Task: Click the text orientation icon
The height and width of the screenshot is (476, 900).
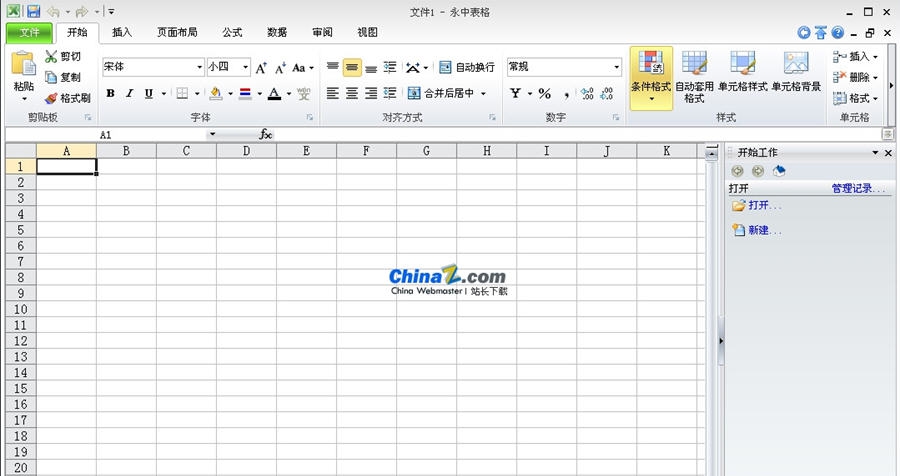Action: (x=413, y=68)
